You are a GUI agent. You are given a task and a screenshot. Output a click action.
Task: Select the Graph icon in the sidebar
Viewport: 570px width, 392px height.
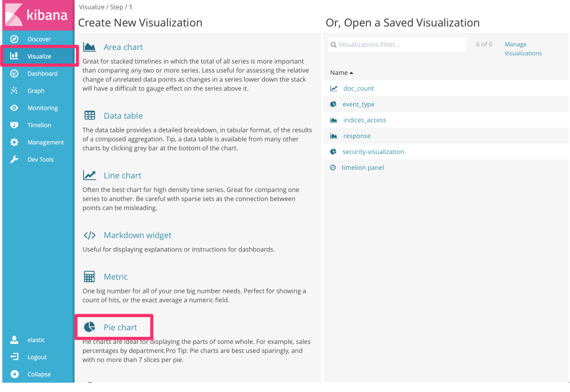coord(12,90)
